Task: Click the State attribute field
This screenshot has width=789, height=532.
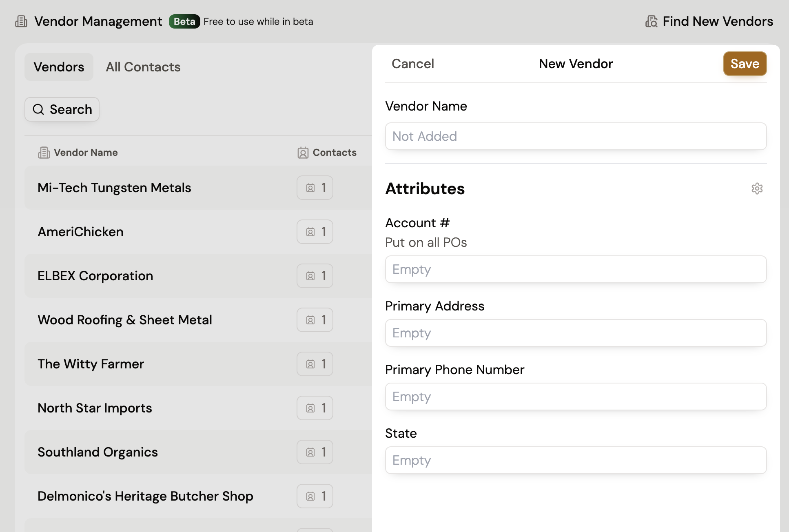Action: pos(576,460)
